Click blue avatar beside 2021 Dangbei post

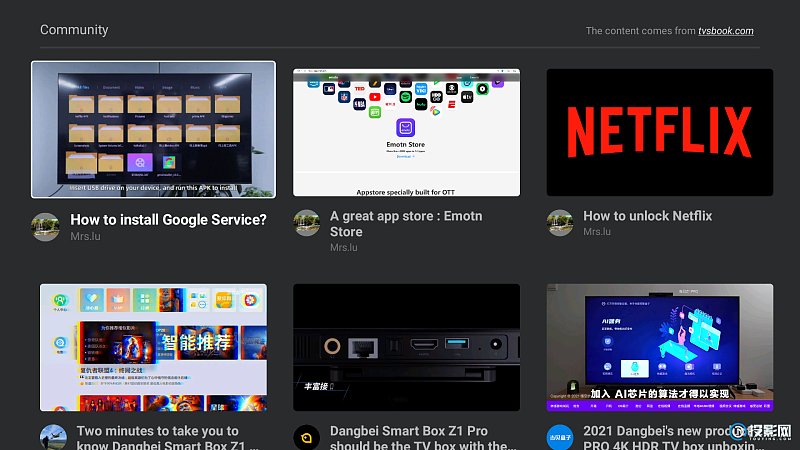(x=560, y=438)
